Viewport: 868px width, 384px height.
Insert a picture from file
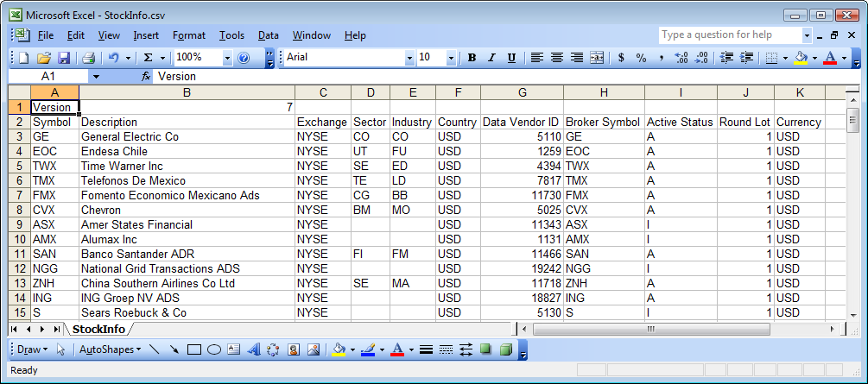pos(313,349)
